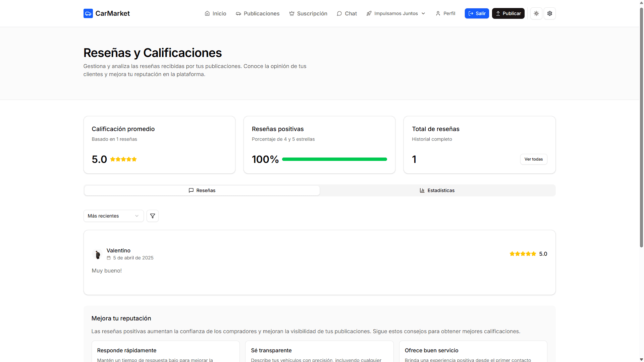Toggle the light theme sun icon
The image size is (644, 362).
pos(536,13)
